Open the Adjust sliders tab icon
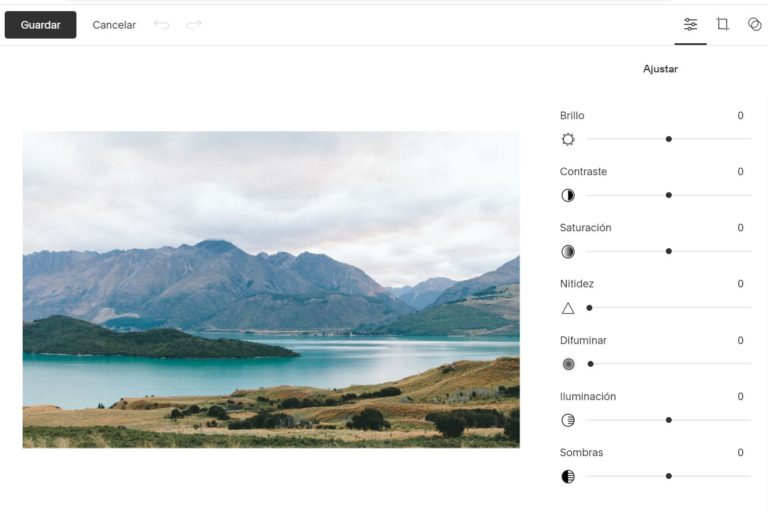Viewport: 768px width, 514px height. tap(690, 24)
